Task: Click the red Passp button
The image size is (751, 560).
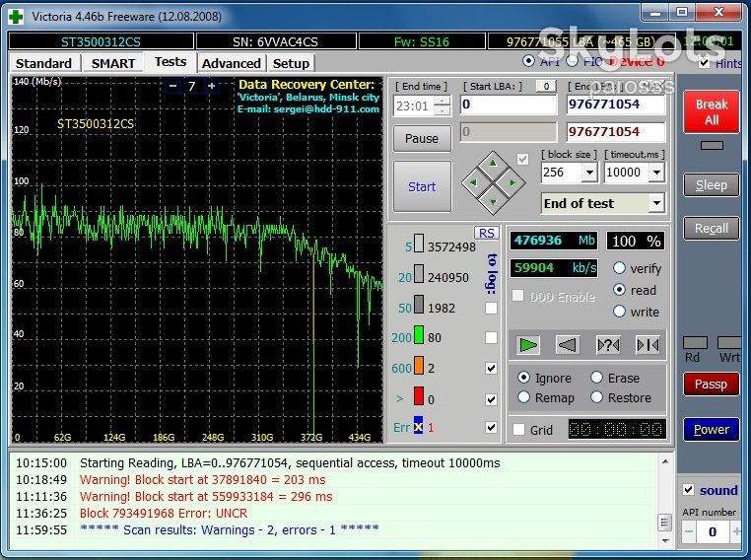Action: coord(712,385)
